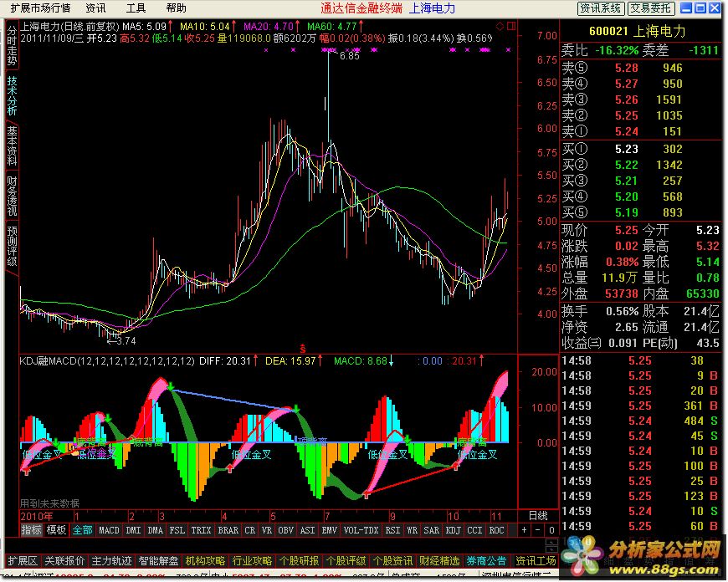Click the 6.85 high price label on chart
This screenshot has height=582, width=728.
[350, 56]
